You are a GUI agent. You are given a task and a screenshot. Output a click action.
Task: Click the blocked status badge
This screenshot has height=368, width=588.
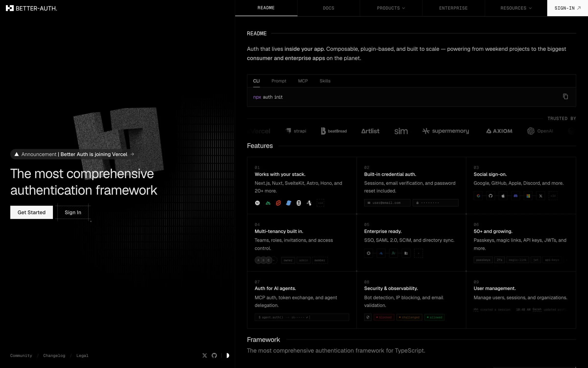click(384, 317)
